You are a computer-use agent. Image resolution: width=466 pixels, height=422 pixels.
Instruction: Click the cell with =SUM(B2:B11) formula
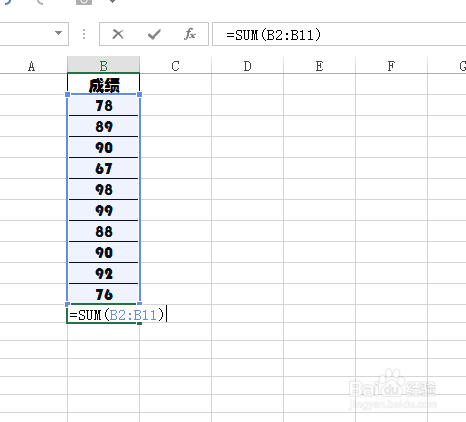point(103,314)
